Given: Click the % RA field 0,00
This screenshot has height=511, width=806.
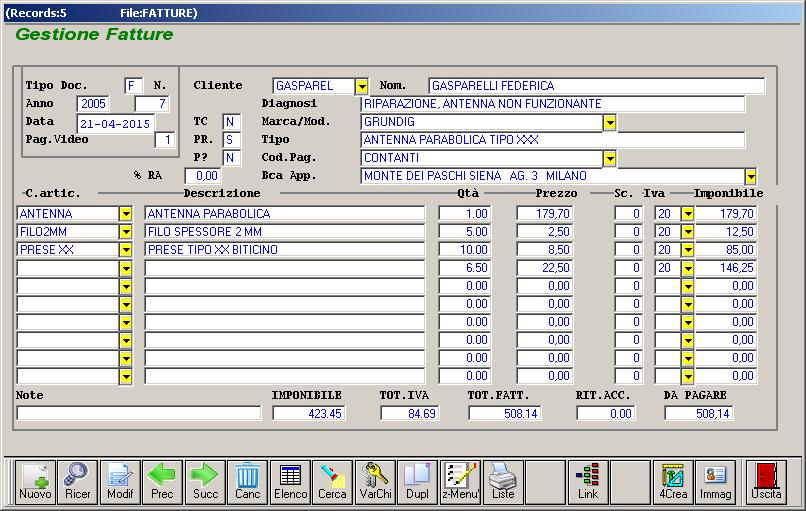Looking at the screenshot, I should click(203, 176).
